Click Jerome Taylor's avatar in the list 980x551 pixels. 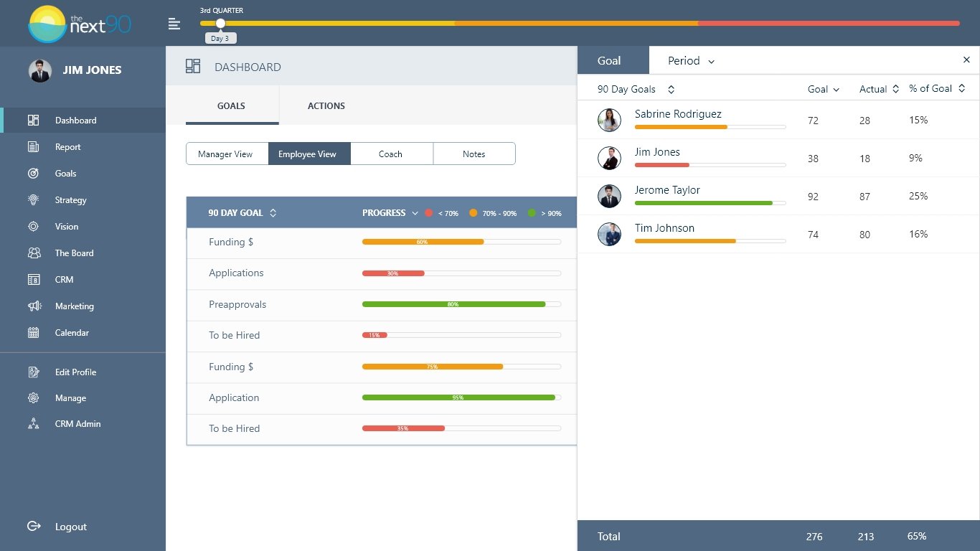point(609,197)
